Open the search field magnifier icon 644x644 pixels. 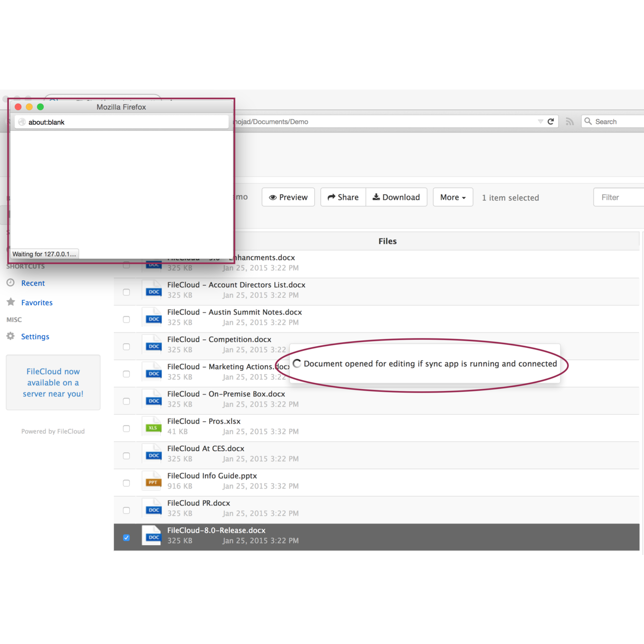(588, 121)
